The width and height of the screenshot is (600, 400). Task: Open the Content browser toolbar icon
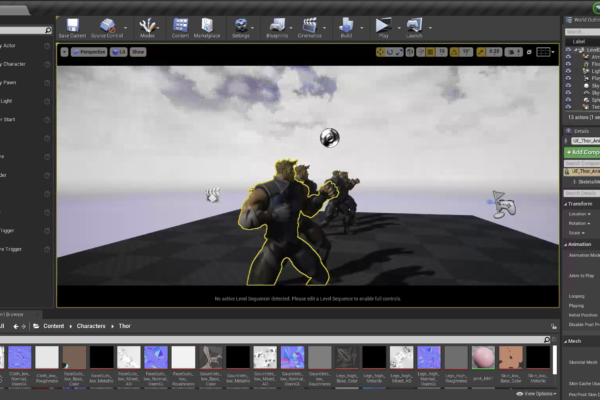(180, 25)
